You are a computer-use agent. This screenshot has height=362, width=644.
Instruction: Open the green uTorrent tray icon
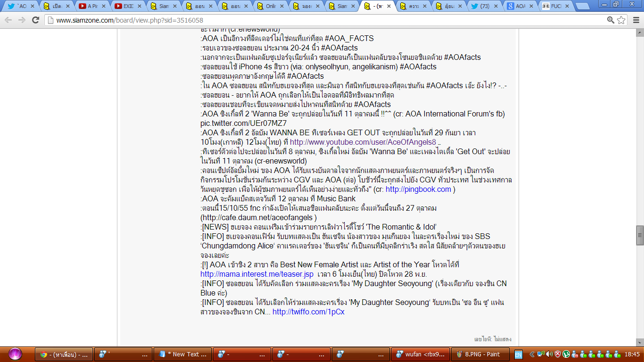566,354
